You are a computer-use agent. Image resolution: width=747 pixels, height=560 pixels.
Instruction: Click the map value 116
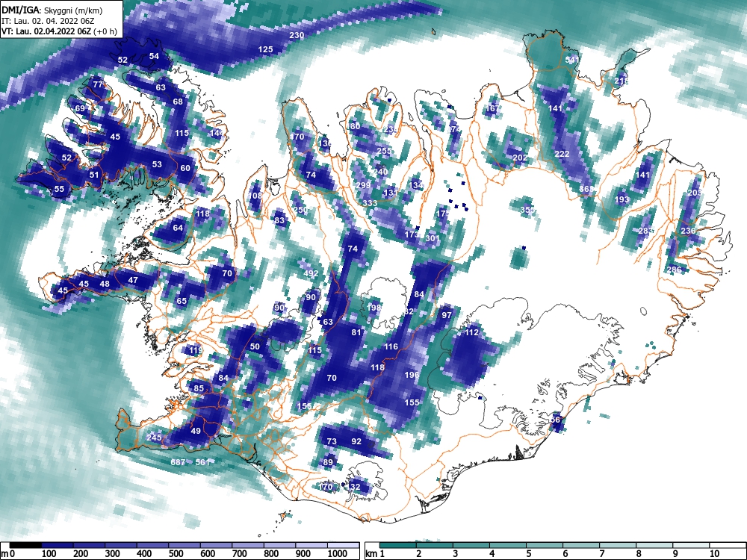[x=391, y=346]
